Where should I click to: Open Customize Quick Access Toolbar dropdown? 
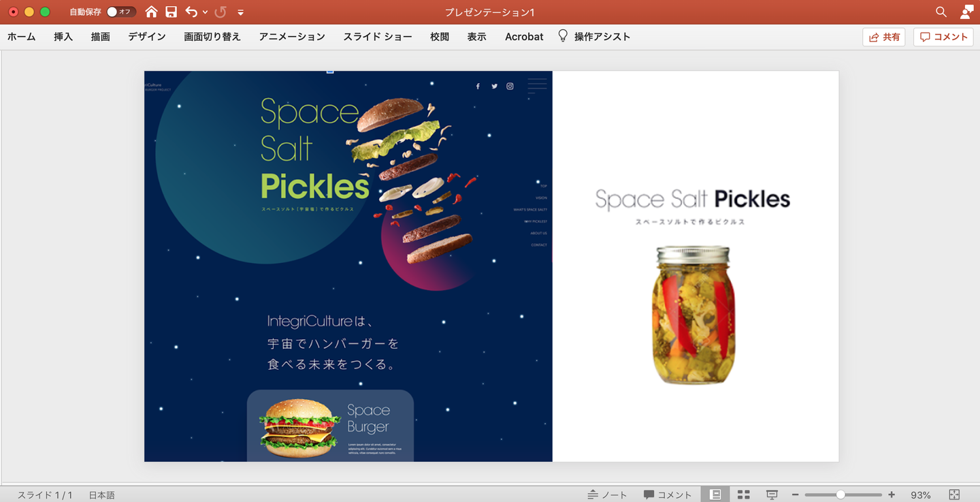pos(241,12)
